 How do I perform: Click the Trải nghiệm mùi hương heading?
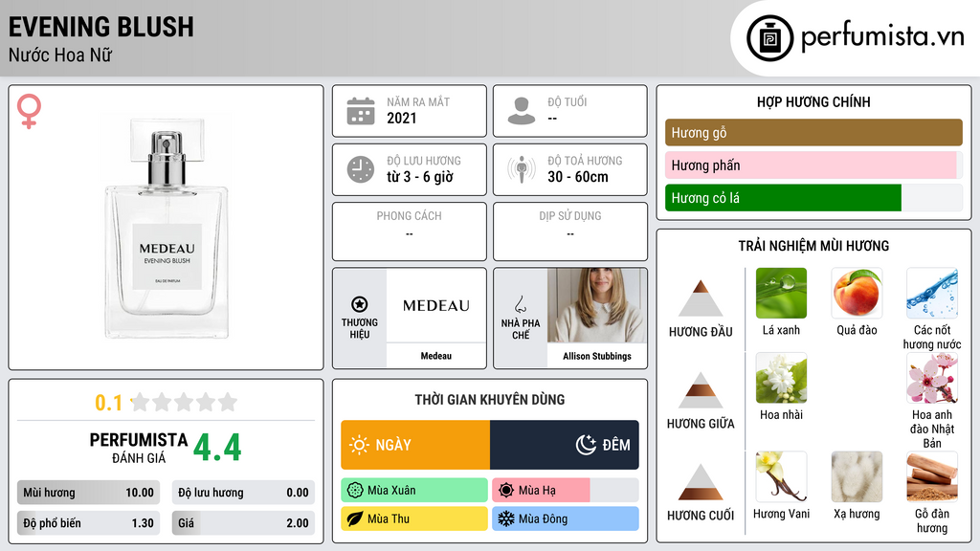click(813, 246)
